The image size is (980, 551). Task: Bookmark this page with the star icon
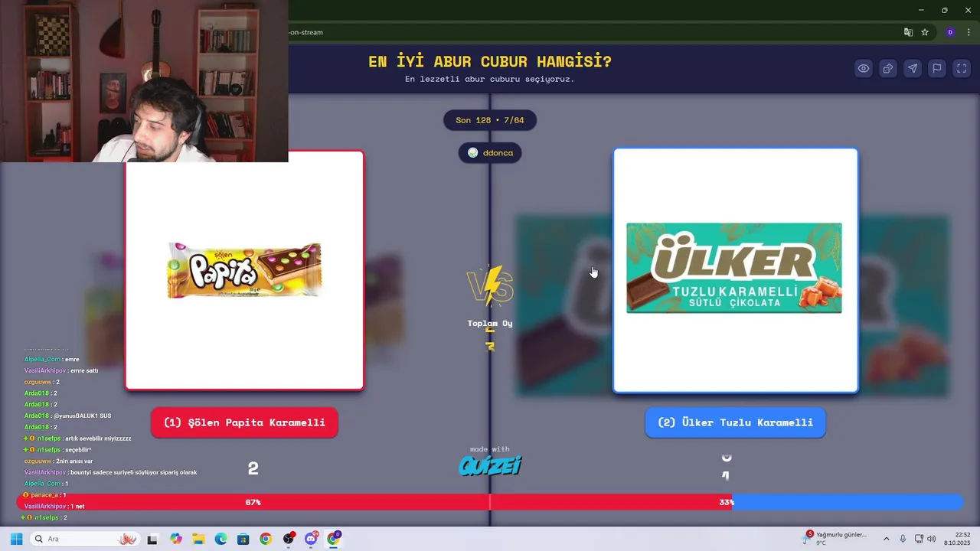pos(925,32)
